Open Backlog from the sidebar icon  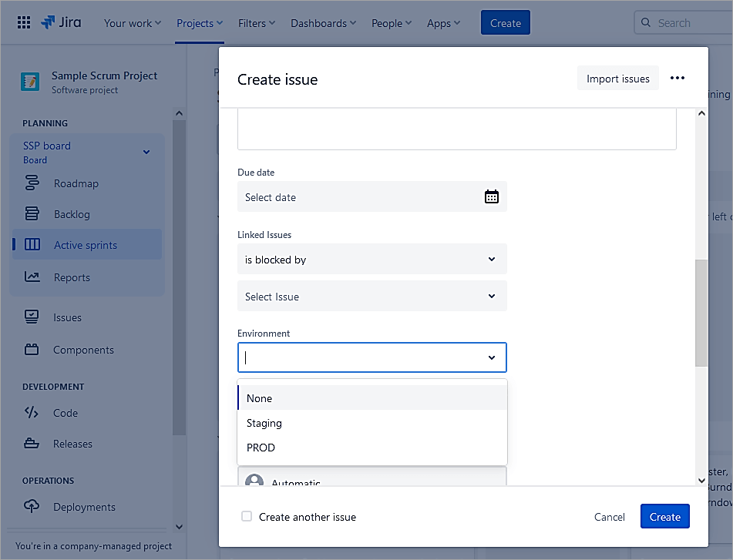coord(32,214)
